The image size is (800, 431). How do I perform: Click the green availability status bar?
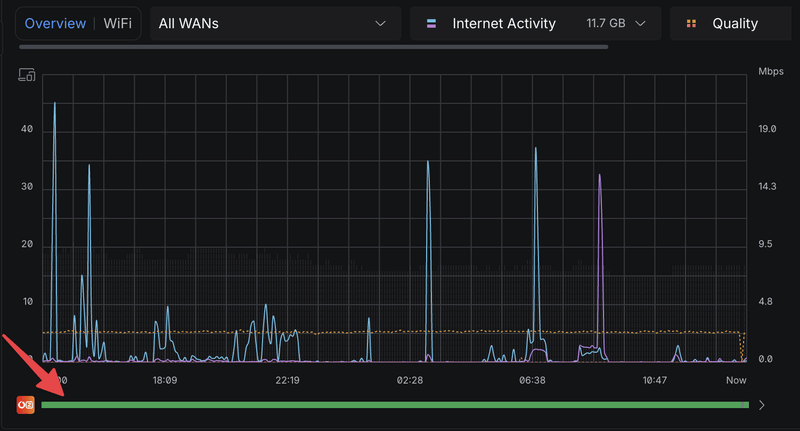pos(395,405)
